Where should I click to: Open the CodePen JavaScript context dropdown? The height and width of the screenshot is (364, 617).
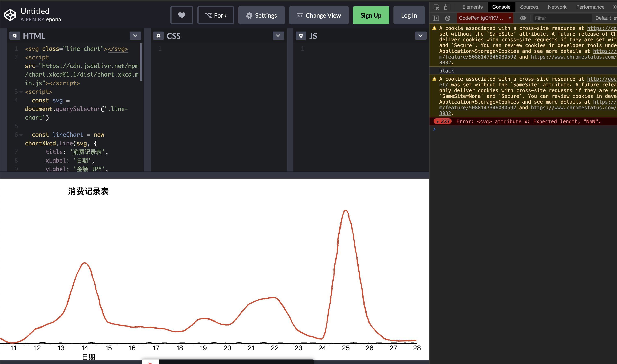[485, 18]
